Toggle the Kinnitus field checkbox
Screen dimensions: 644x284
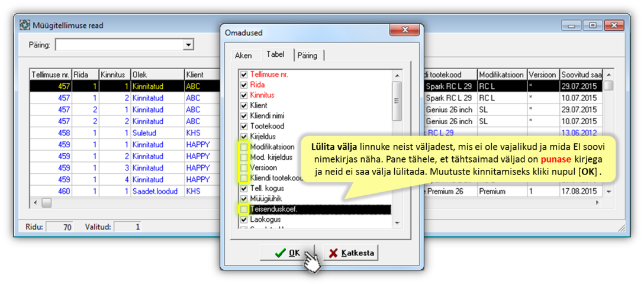click(x=244, y=95)
